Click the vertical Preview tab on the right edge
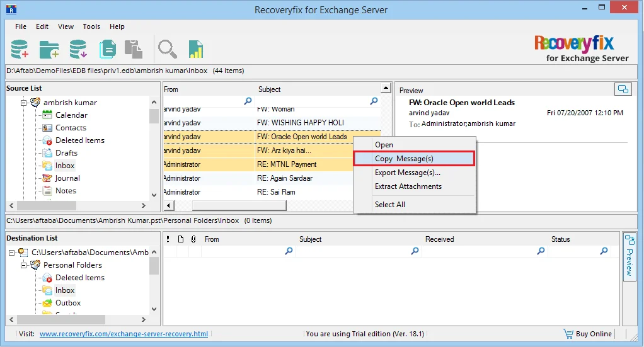This screenshot has width=644, height=347. (630, 256)
